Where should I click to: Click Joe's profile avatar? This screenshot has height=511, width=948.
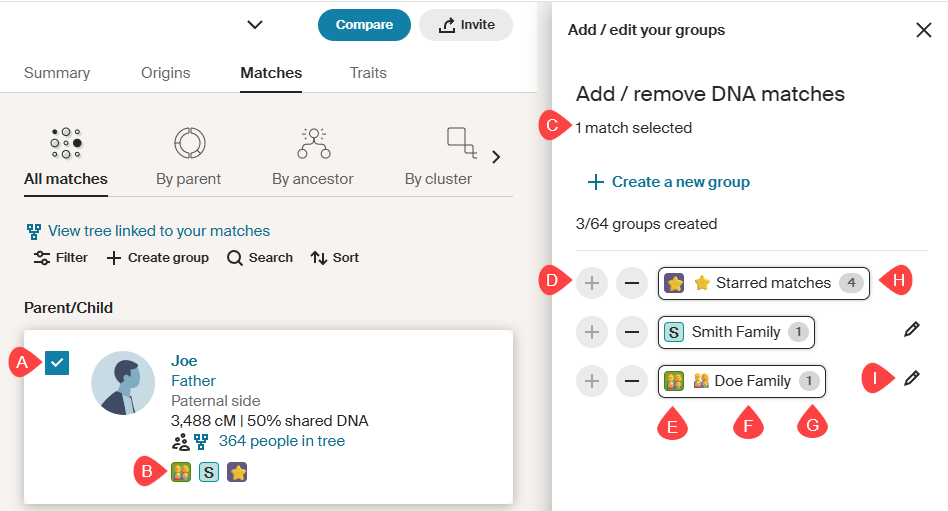coord(123,383)
